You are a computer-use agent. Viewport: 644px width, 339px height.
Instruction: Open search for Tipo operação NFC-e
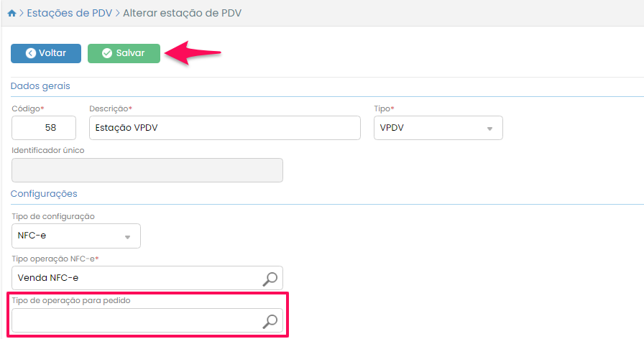[x=270, y=279]
